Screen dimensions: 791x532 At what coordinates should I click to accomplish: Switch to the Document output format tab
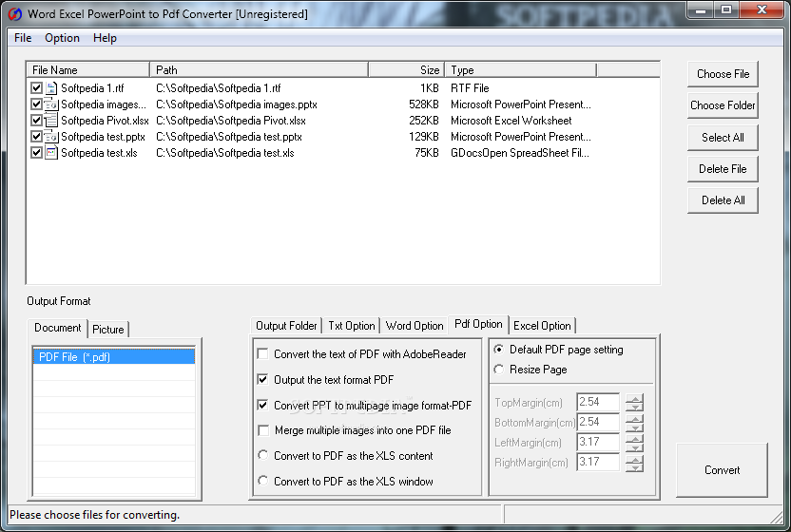57,328
